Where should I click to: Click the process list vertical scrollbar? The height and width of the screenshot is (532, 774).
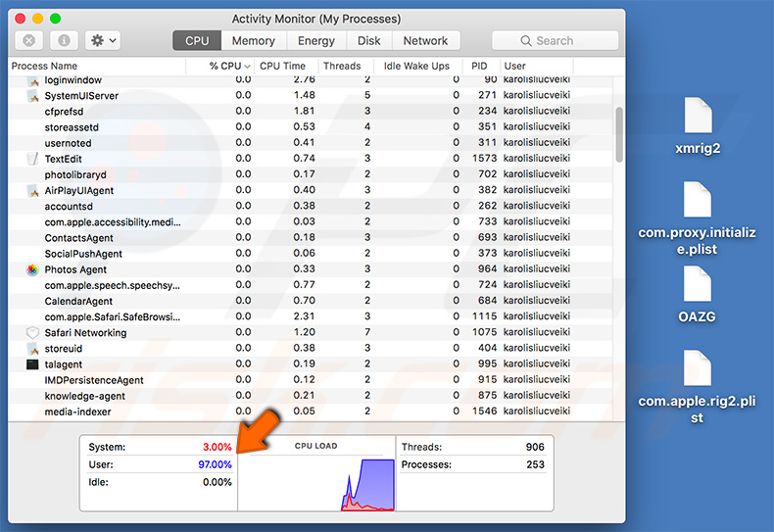618,132
